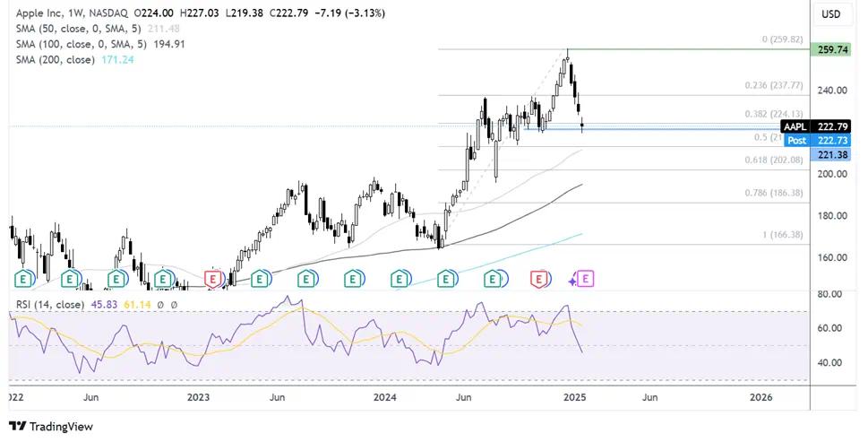
Task: Click the SMA 200 value 171.24
Action: [117, 59]
